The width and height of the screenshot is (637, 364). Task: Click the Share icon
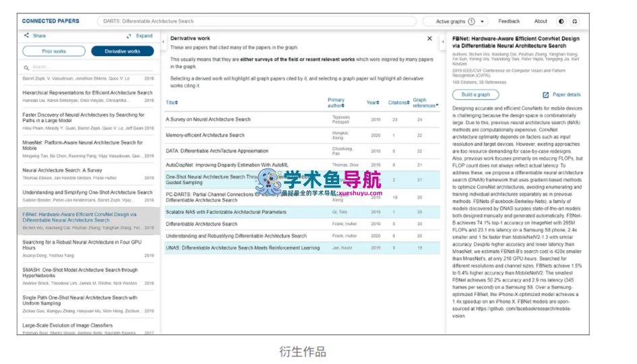[26, 36]
